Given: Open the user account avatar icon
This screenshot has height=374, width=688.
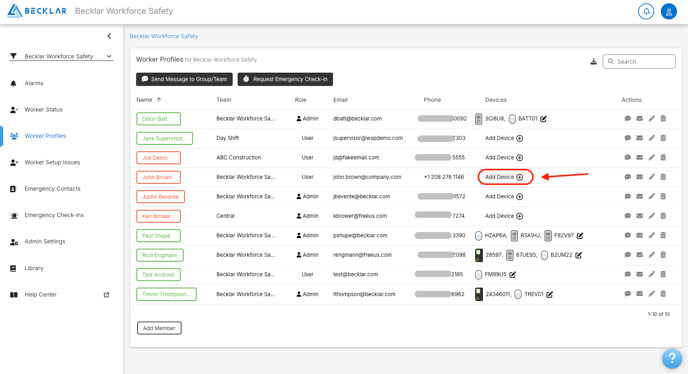Looking at the screenshot, I should [x=669, y=11].
